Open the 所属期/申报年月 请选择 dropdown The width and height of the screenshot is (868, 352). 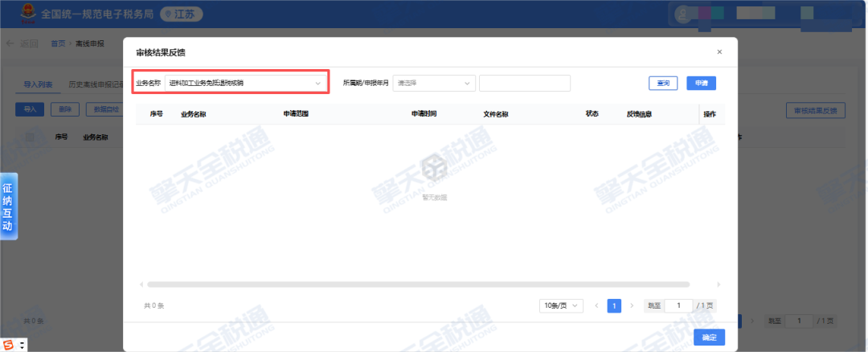(x=434, y=83)
